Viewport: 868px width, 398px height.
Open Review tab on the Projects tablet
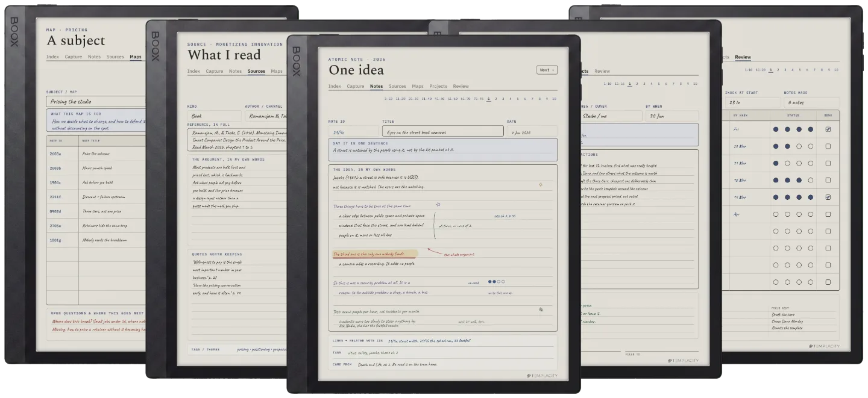[x=602, y=71]
